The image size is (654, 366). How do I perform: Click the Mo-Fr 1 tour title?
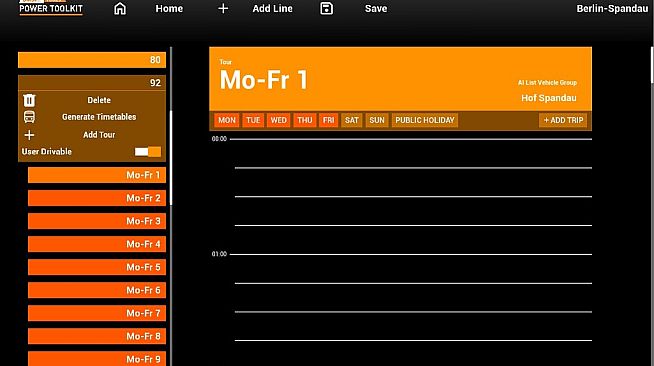264,80
